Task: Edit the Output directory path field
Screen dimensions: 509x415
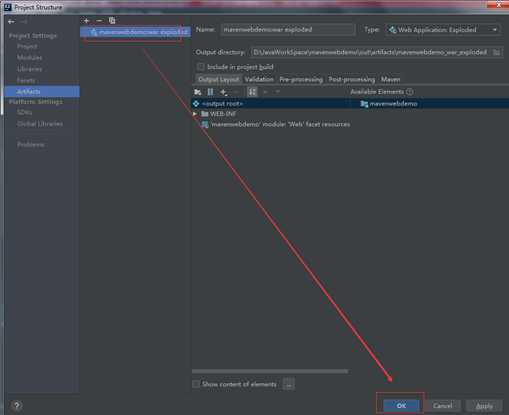Action: point(371,52)
